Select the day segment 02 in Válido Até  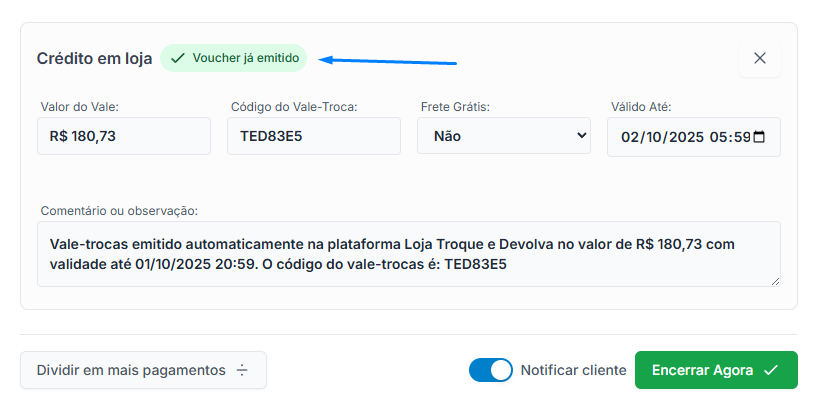629,137
